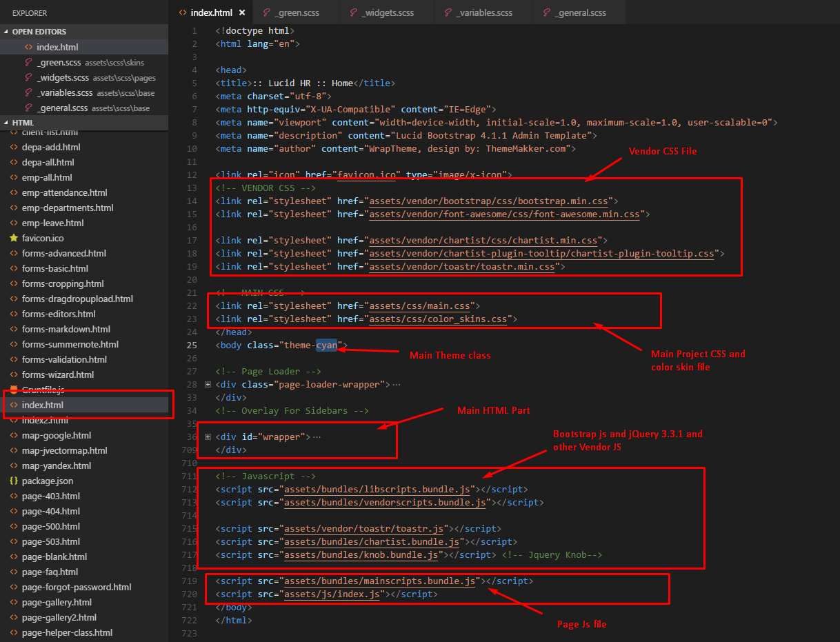Select emp-attendance.html in the Explorer

(64, 192)
